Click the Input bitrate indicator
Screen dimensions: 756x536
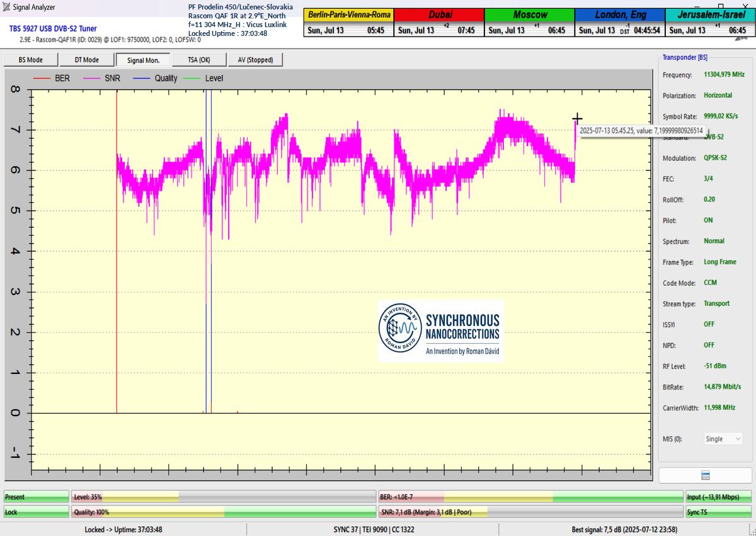tap(717, 497)
